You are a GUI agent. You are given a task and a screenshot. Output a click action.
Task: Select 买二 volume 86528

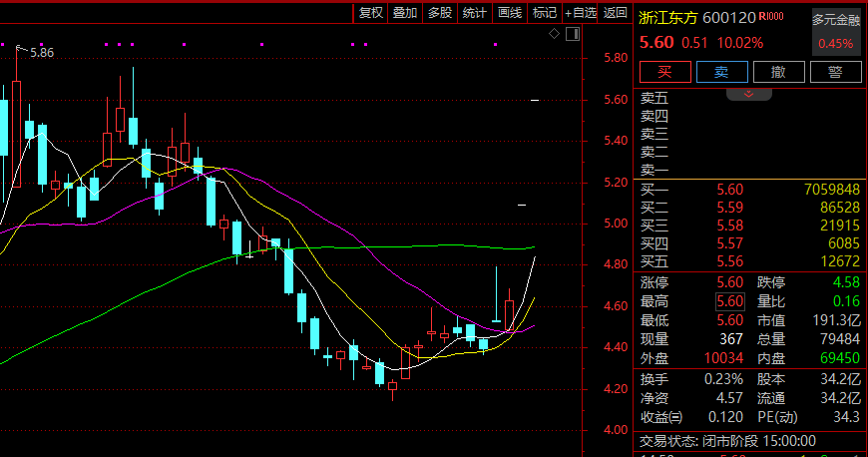pyautogui.click(x=840, y=208)
